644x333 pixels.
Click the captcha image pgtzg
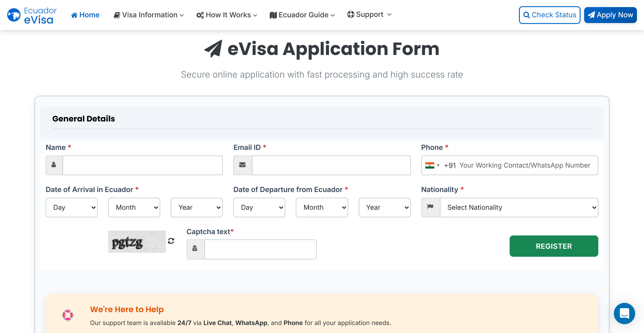tap(137, 241)
